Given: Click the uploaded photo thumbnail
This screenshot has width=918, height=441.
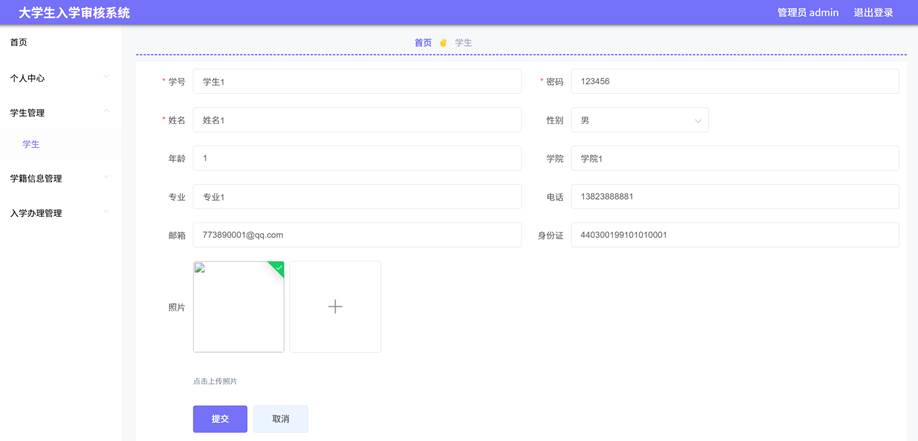Looking at the screenshot, I should pyautogui.click(x=238, y=307).
